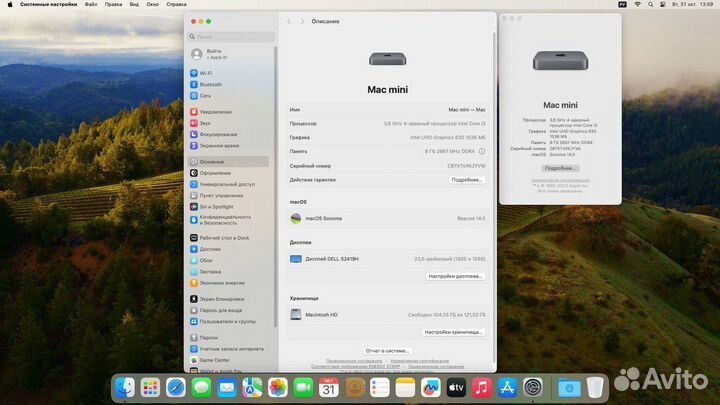This screenshot has width=720, height=405.
Task: Go back with the navigation chevron
Action: (289, 22)
